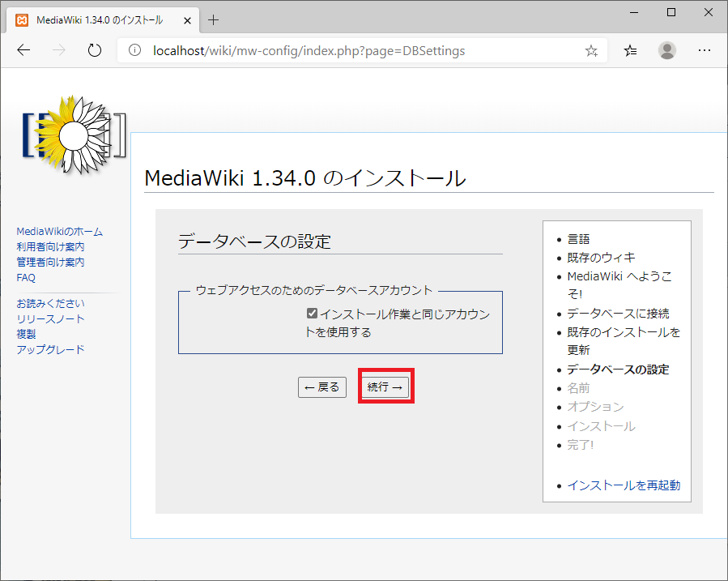This screenshot has height=581, width=728.
Task: Click データベースに接続 step
Action: [618, 314]
